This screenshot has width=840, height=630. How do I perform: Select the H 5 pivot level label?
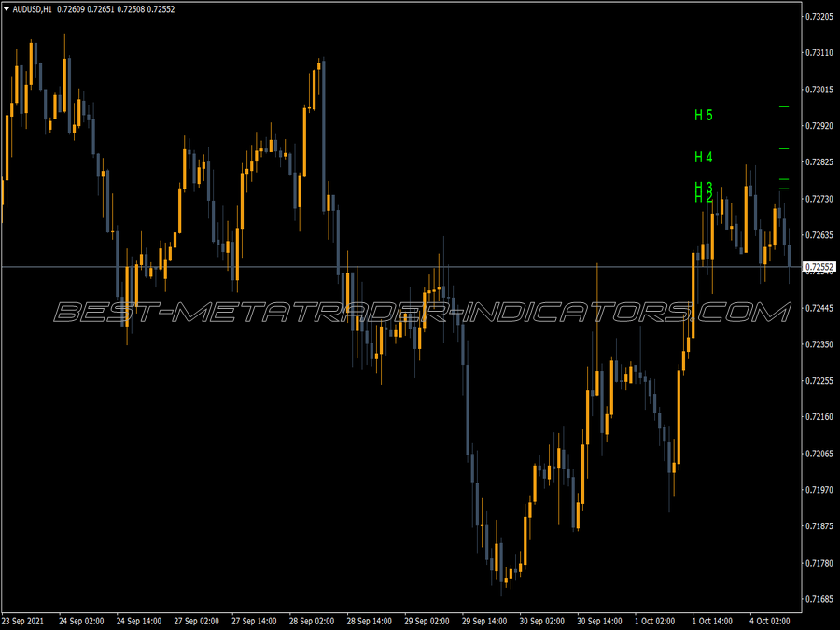[704, 115]
